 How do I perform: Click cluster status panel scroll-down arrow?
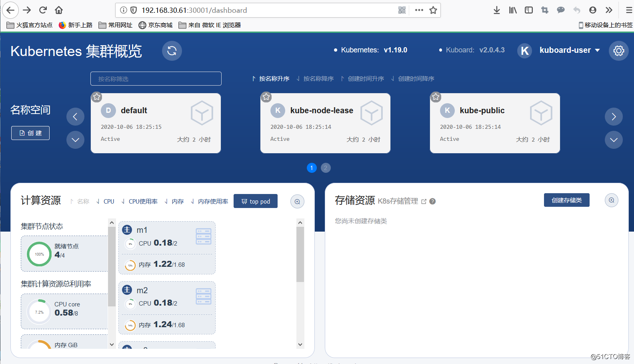[x=112, y=344]
